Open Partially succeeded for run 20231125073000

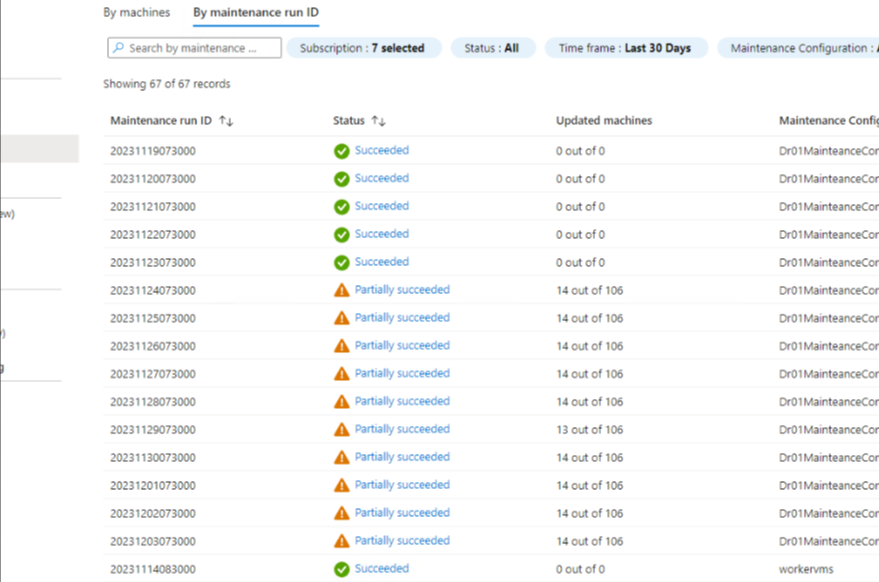[402, 318]
